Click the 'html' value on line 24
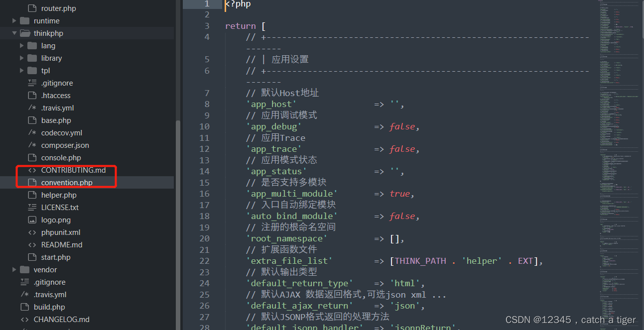 (405, 284)
